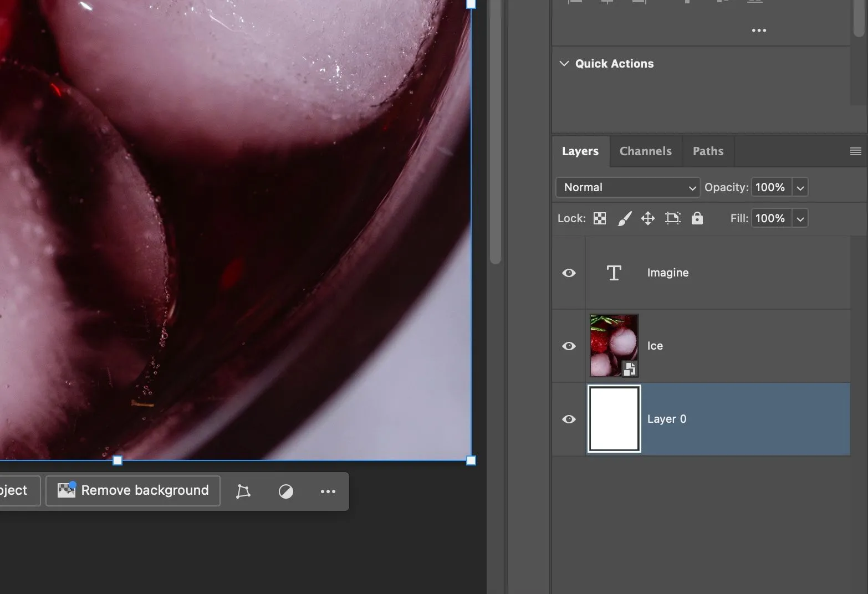
Task: Open the Layers panel menu
Action: tap(855, 151)
